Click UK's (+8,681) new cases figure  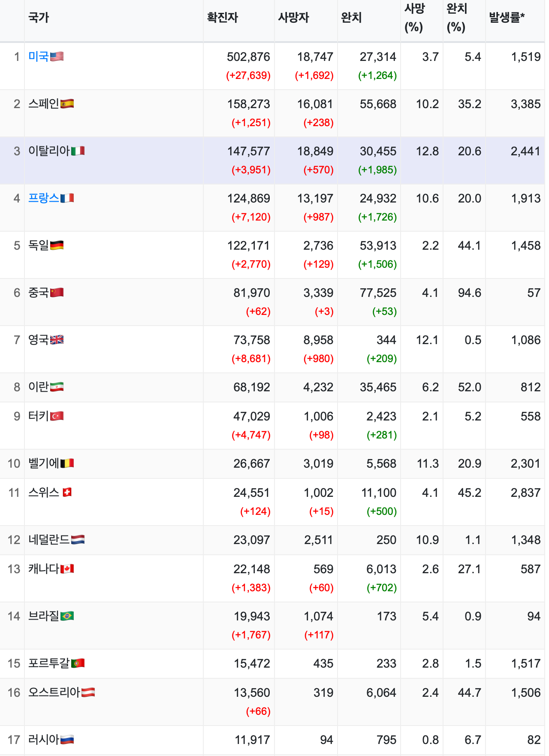point(251,359)
